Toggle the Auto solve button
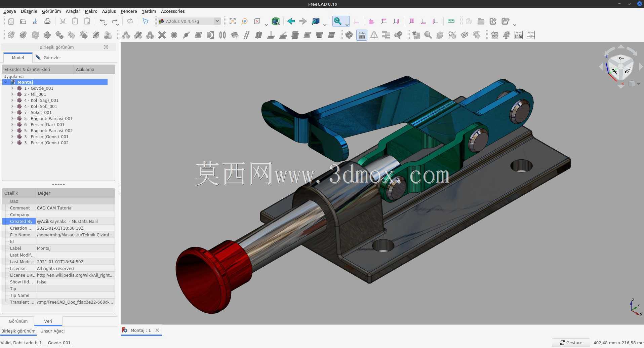 click(362, 35)
